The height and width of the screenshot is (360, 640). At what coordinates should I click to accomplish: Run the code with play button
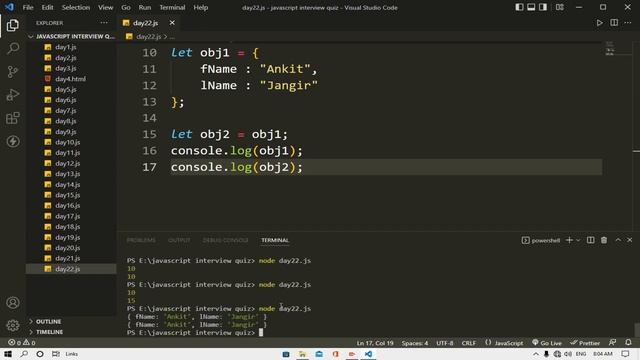(599, 23)
